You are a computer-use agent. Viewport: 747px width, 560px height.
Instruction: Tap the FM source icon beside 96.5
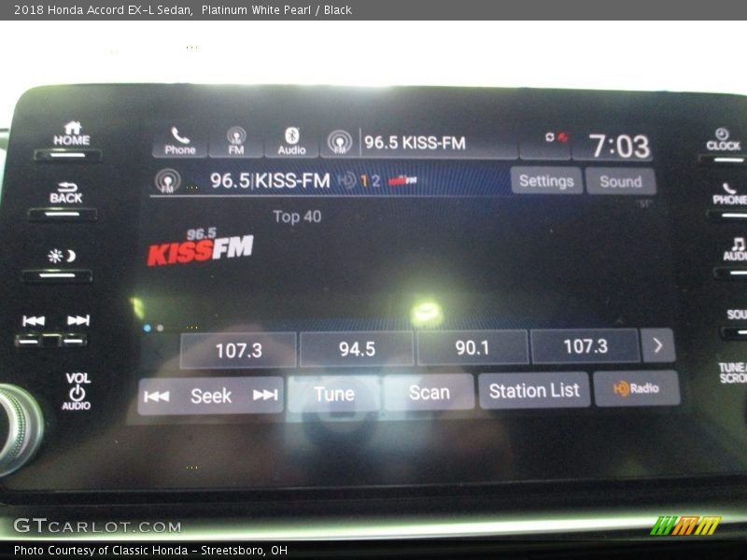point(168,181)
